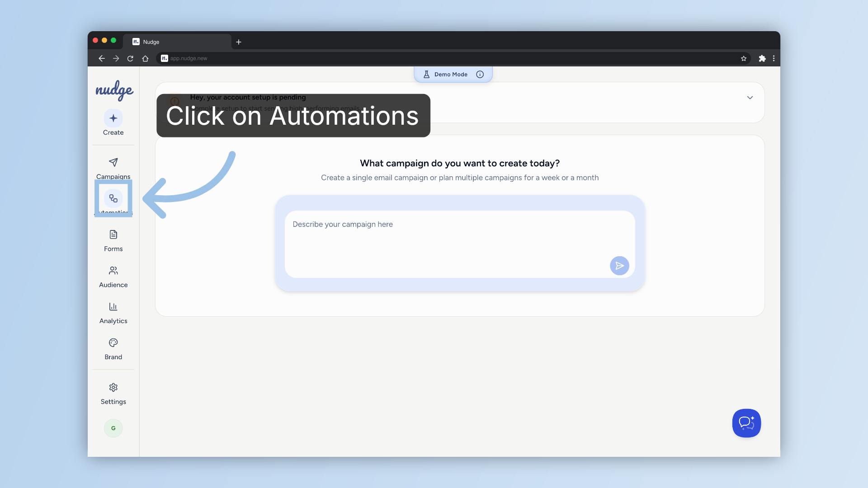Expand the account setup pending banner

(750, 98)
